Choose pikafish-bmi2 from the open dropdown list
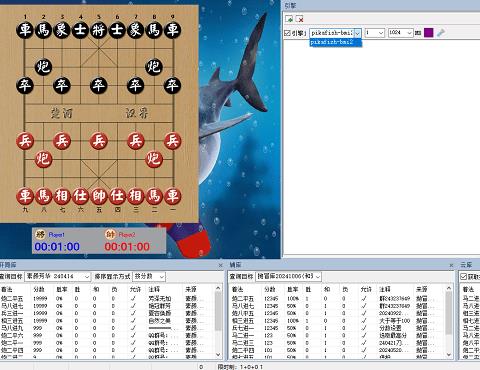Screen dimensions: 480x370 coord(335,42)
